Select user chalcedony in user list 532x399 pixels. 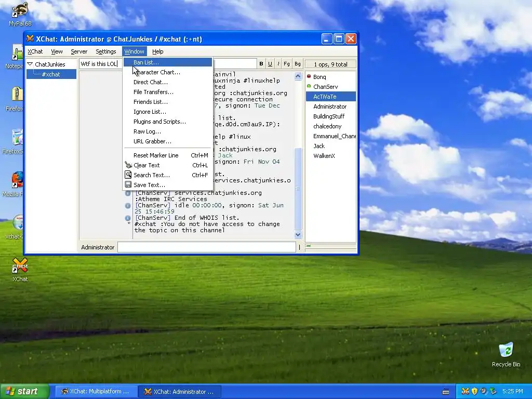[327, 126]
